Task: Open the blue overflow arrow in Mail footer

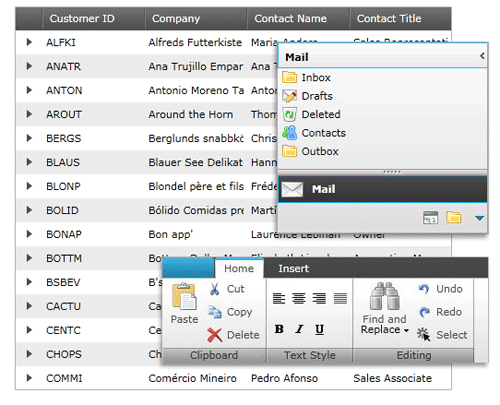Action: (x=479, y=218)
